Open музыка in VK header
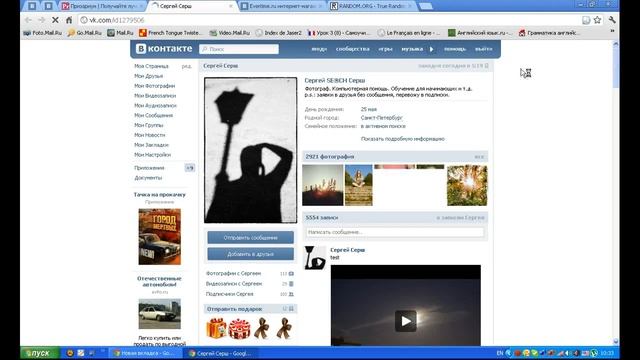This screenshot has height=360, width=640. [412, 49]
